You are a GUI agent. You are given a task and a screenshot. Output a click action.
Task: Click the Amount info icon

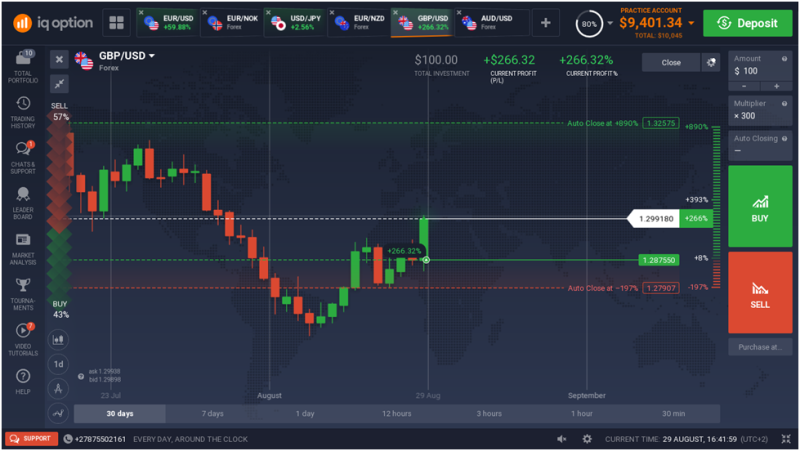pyautogui.click(x=784, y=59)
